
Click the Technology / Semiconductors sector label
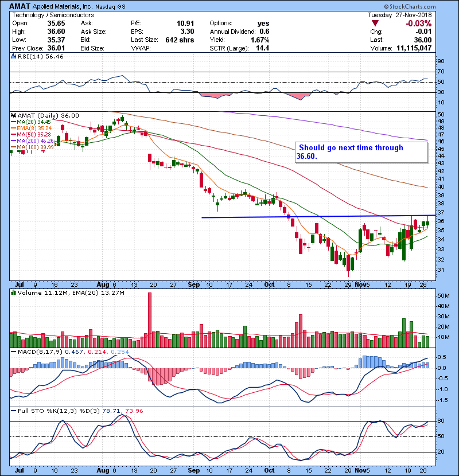pos(53,15)
